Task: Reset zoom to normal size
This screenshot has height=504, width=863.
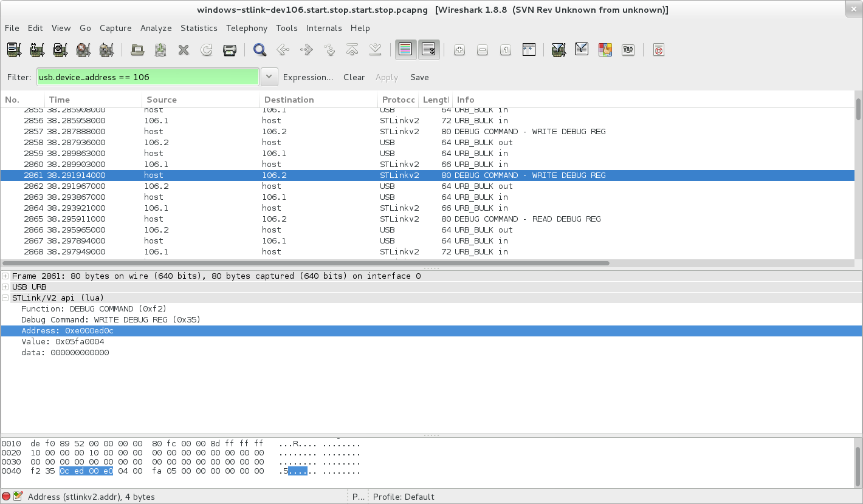Action: pyautogui.click(x=506, y=50)
